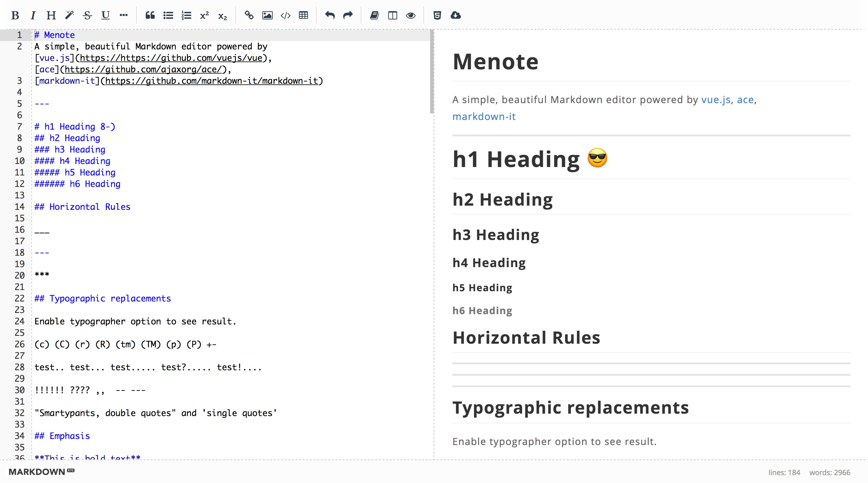The height and width of the screenshot is (483, 868).
Task: Undo the last edit
Action: (330, 15)
